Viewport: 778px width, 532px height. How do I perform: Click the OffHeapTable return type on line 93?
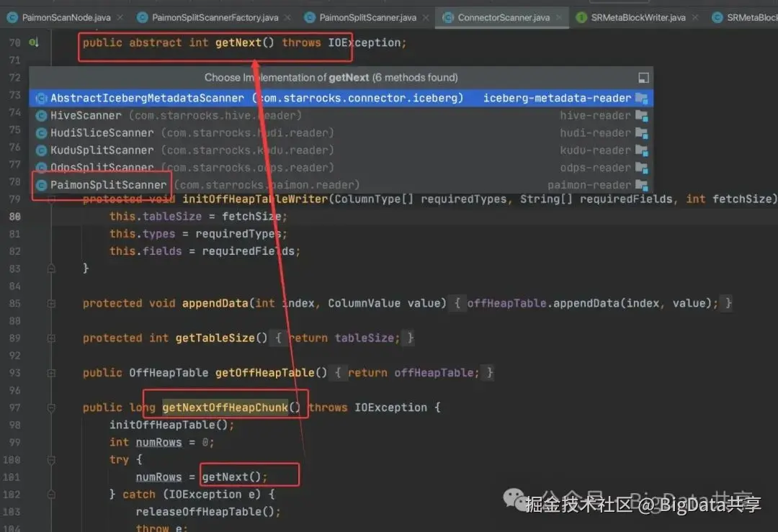pyautogui.click(x=169, y=372)
